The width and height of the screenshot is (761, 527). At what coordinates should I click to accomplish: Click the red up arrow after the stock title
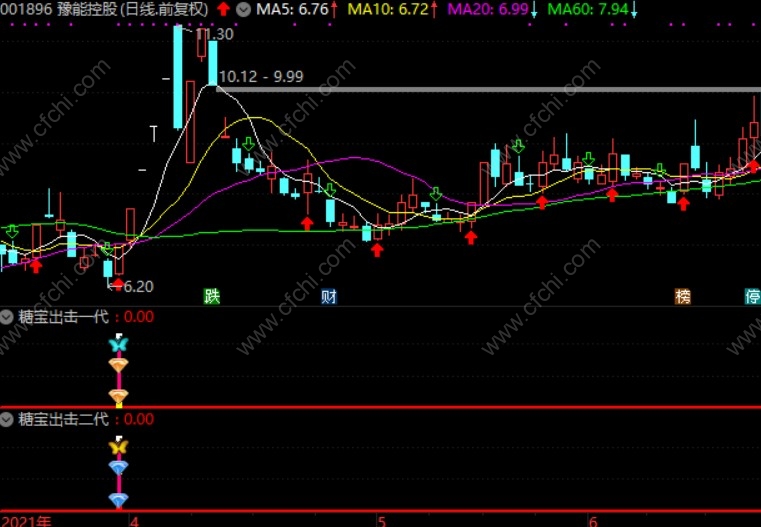tap(223, 9)
